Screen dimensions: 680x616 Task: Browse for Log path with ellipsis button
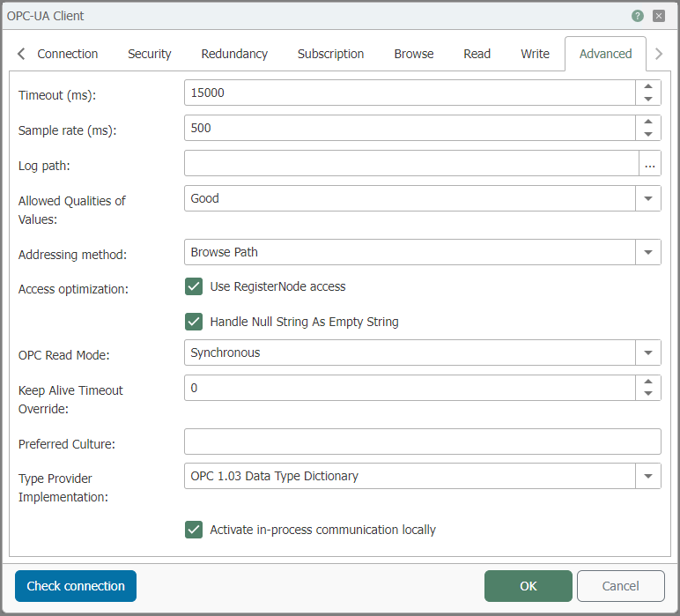(x=649, y=164)
